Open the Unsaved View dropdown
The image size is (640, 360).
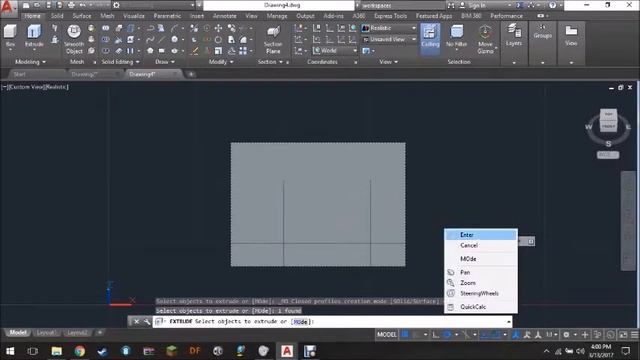click(389, 39)
